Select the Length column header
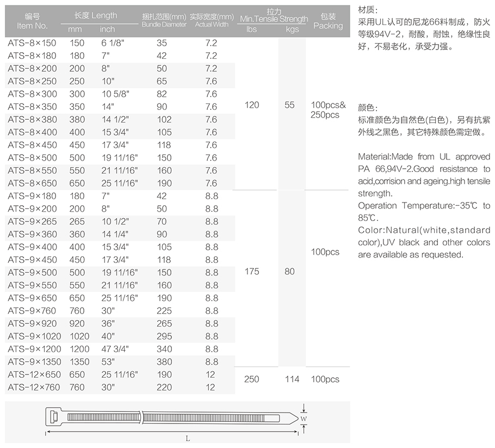 point(96,16)
